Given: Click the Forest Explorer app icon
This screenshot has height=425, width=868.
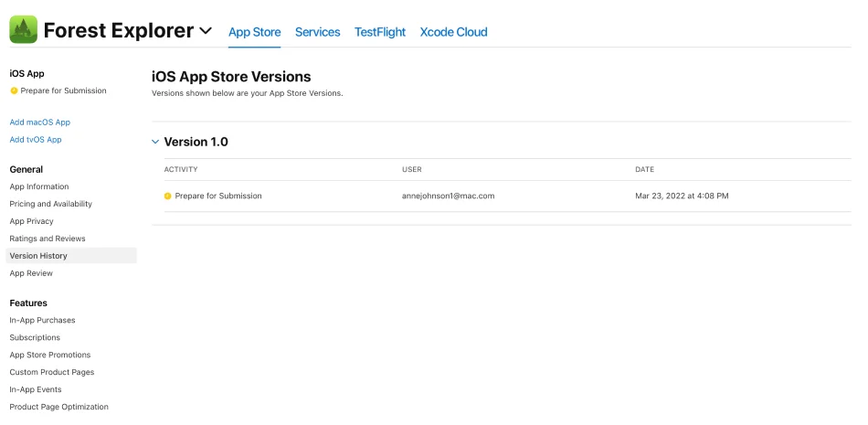Looking at the screenshot, I should point(23,29).
